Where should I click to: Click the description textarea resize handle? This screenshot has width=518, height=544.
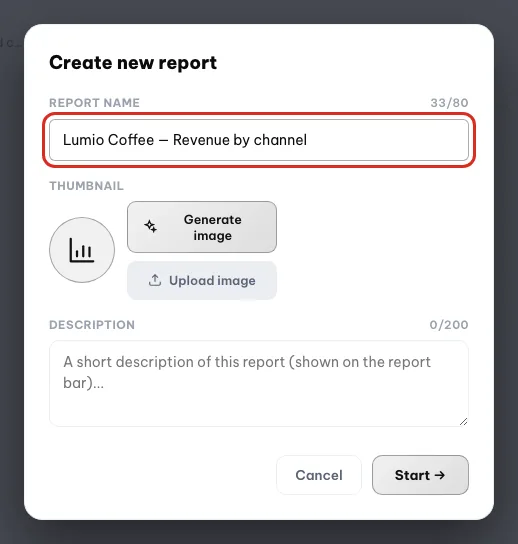click(x=464, y=422)
